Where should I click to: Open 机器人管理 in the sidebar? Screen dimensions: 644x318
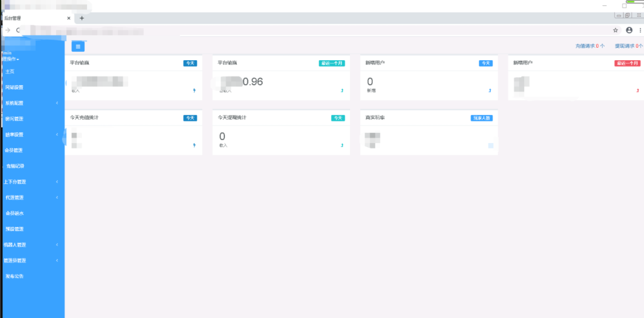[15, 245]
